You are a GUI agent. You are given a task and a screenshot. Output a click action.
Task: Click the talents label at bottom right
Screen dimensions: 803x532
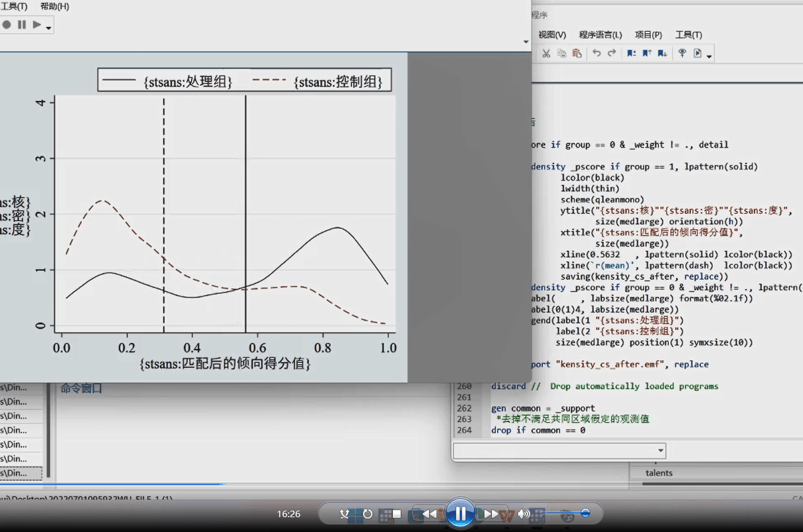[659, 473]
